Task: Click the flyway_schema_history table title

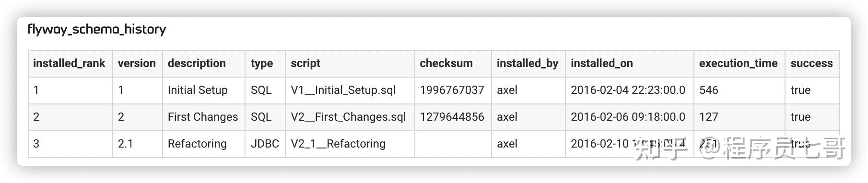Action: 97,30
